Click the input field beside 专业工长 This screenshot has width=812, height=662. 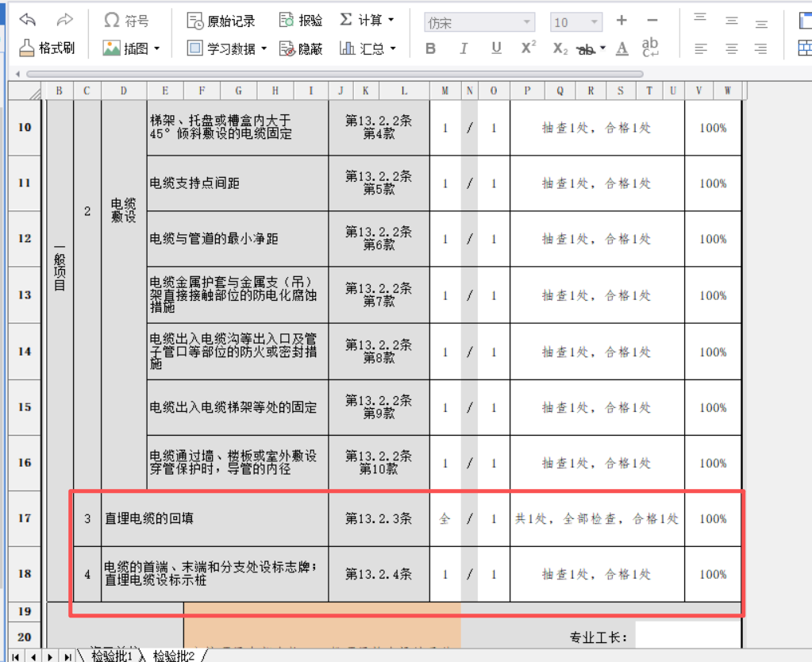687,635
